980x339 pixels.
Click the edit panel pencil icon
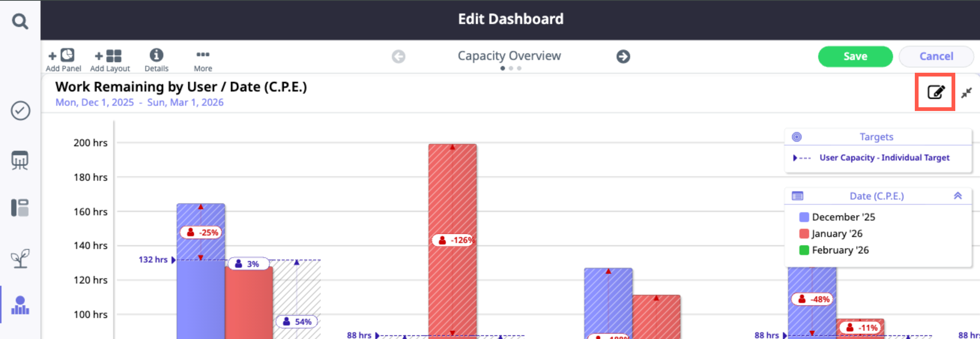point(935,93)
